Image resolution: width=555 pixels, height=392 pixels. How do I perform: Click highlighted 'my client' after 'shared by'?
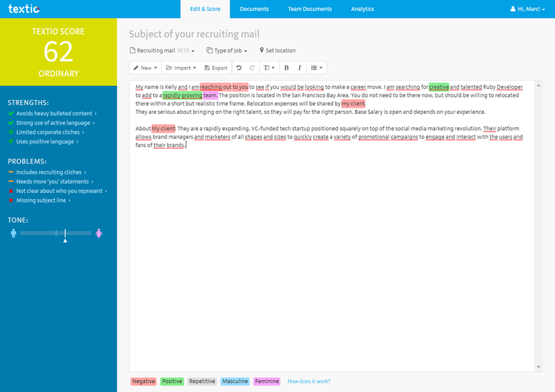(x=353, y=104)
